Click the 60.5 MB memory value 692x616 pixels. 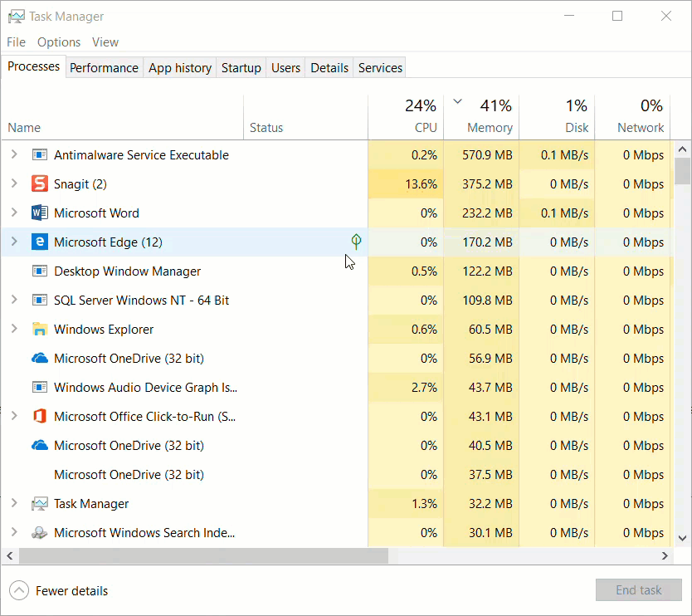490,330
